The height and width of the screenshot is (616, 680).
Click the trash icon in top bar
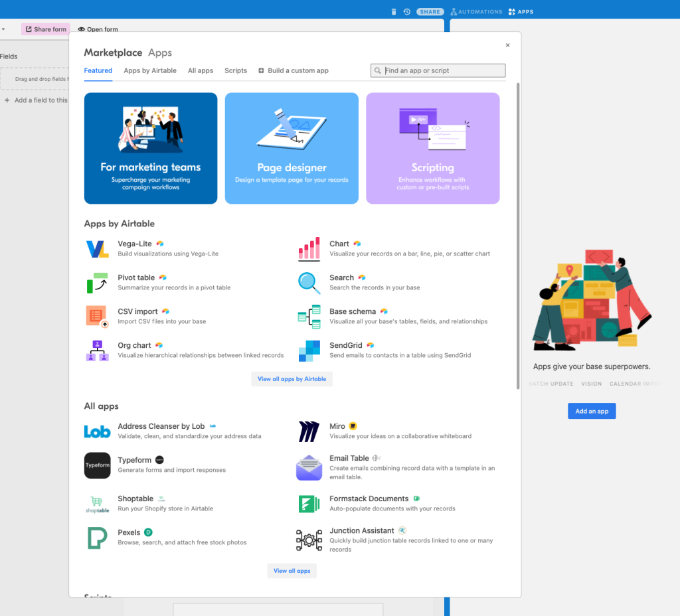coord(394,12)
